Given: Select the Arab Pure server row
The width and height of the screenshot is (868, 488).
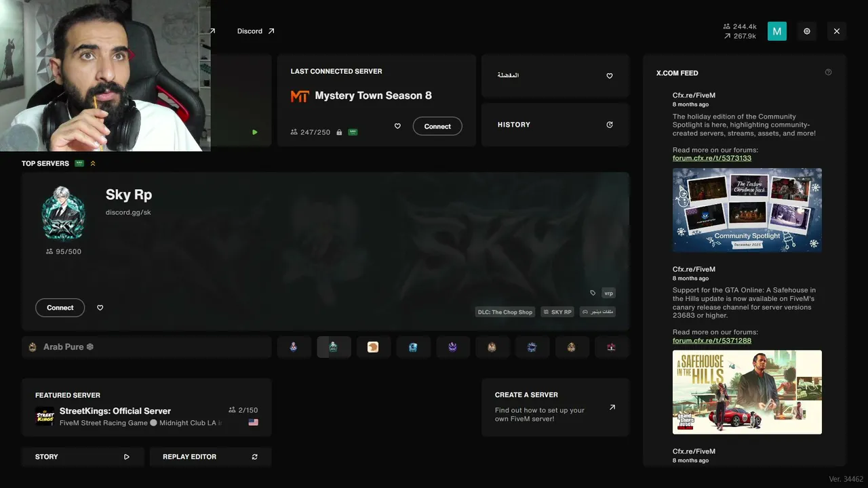Looking at the screenshot, I should pos(146,347).
